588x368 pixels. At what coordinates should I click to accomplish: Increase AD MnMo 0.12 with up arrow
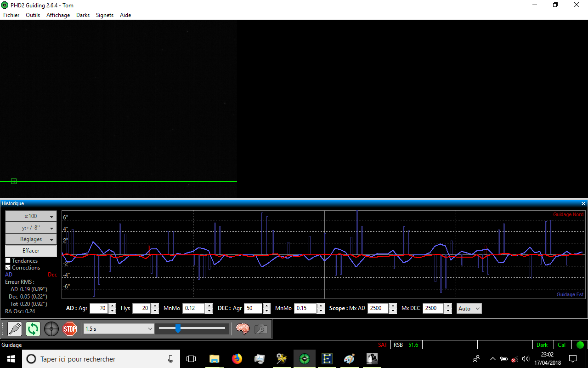tap(209, 306)
